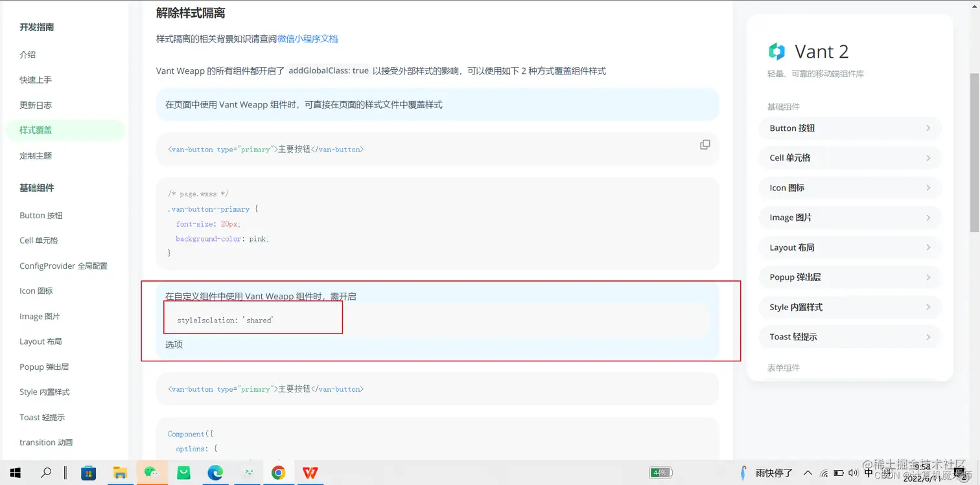Open Toast 轻提示 chevron in Vant panel

click(928, 337)
